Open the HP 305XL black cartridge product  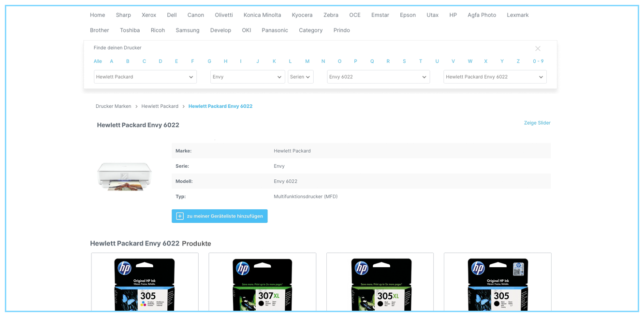coord(380,282)
